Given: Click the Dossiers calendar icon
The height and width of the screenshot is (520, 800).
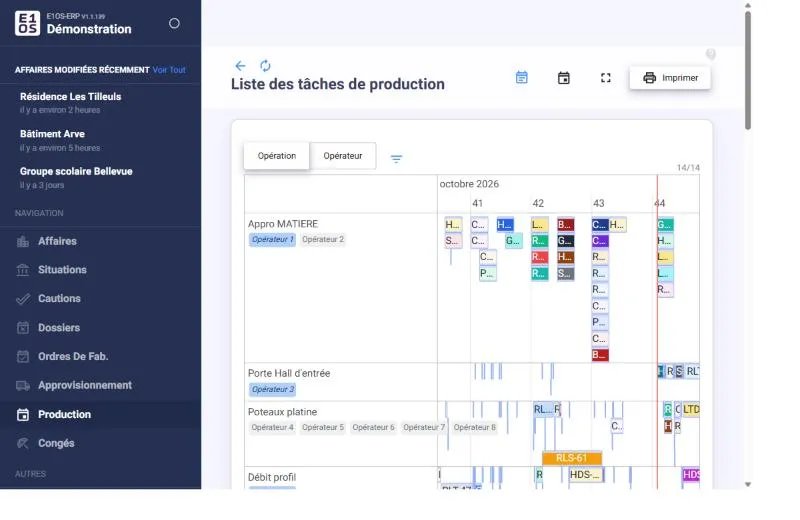Looking at the screenshot, I should point(23,328).
